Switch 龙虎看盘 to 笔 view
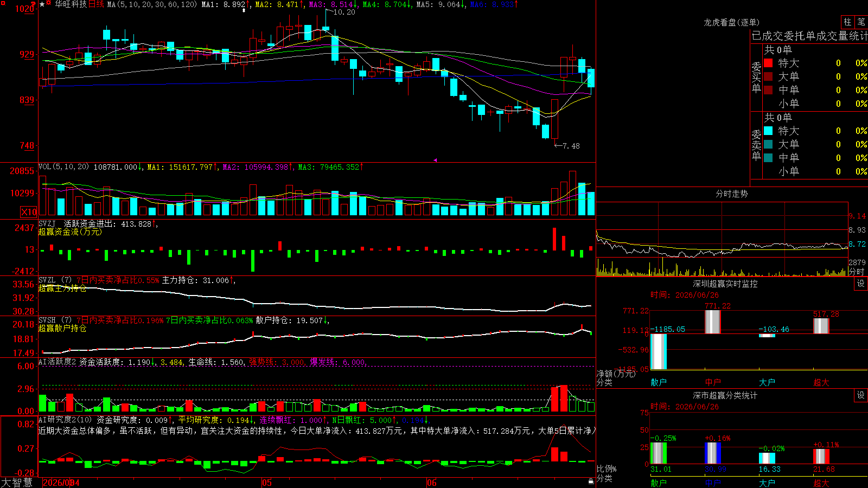 click(x=861, y=22)
